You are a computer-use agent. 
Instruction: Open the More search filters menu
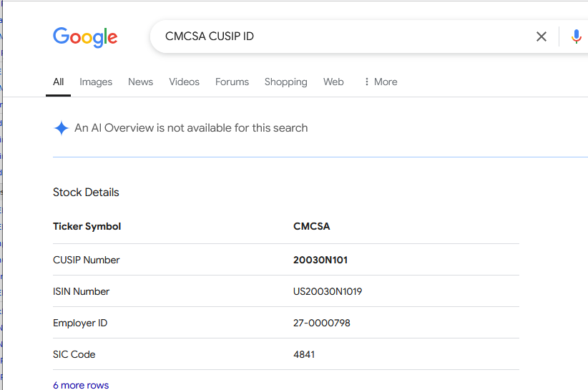click(x=381, y=82)
